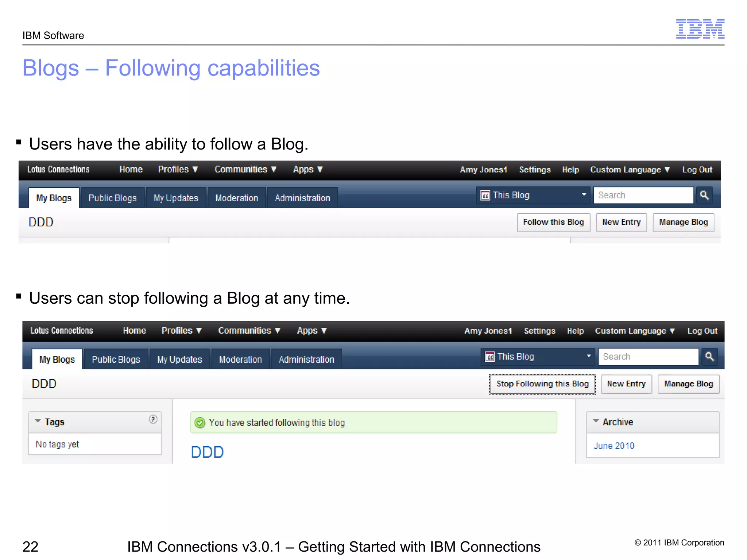Click New Entry button in lower screenshot

[626, 384]
